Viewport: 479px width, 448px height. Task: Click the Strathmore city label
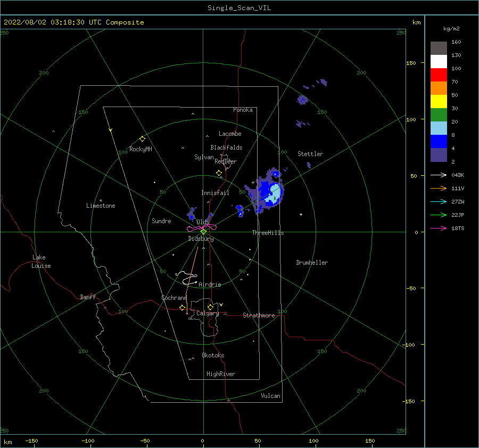pos(259,315)
